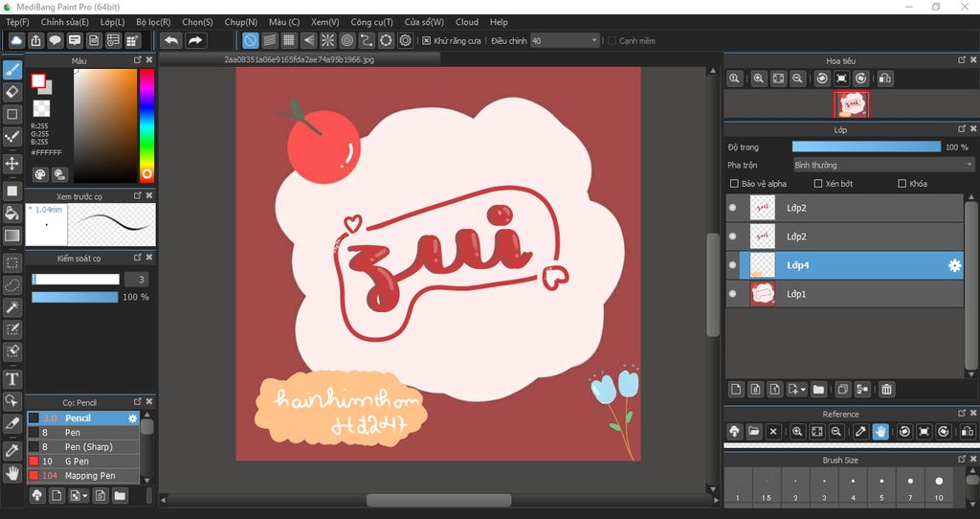Enable the Bảo vệ alpha checkbox

734,183
